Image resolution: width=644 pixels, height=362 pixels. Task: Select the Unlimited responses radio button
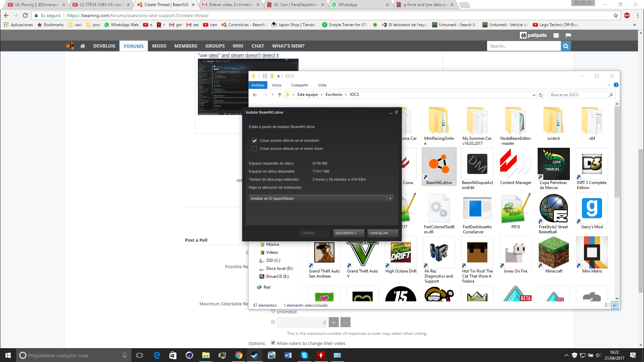point(273,311)
